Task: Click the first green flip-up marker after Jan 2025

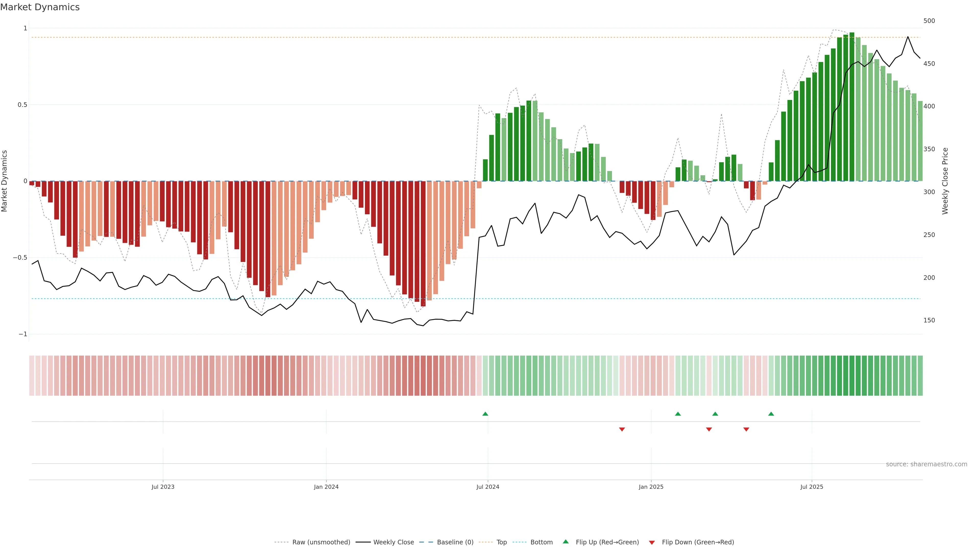Action: coord(678,414)
